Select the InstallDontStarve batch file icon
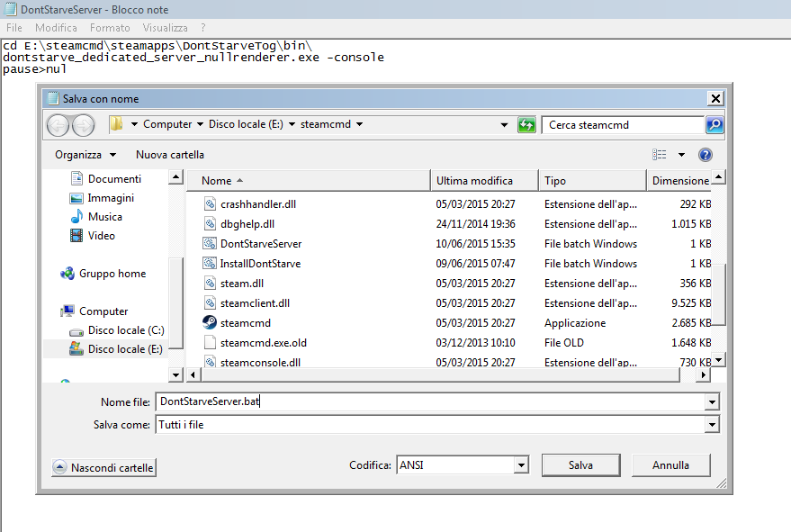This screenshot has height=532, width=791. click(210, 263)
